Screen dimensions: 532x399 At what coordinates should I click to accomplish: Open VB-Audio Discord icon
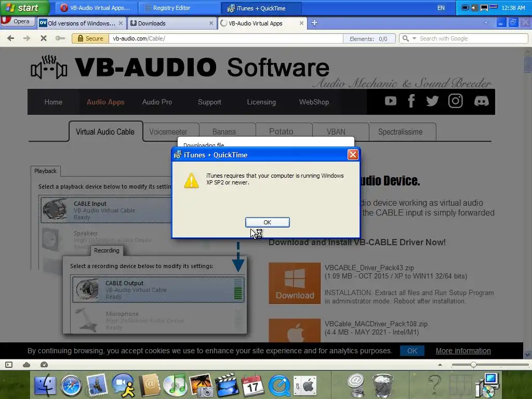(481, 101)
